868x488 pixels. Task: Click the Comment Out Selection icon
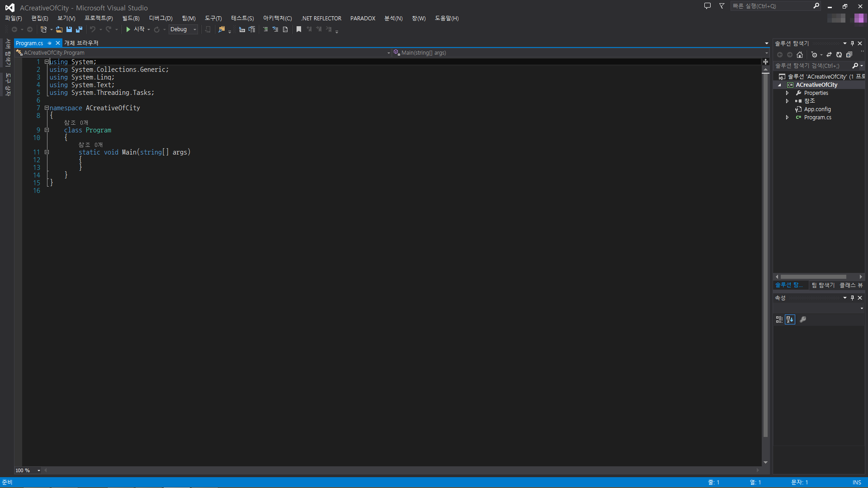click(x=265, y=29)
